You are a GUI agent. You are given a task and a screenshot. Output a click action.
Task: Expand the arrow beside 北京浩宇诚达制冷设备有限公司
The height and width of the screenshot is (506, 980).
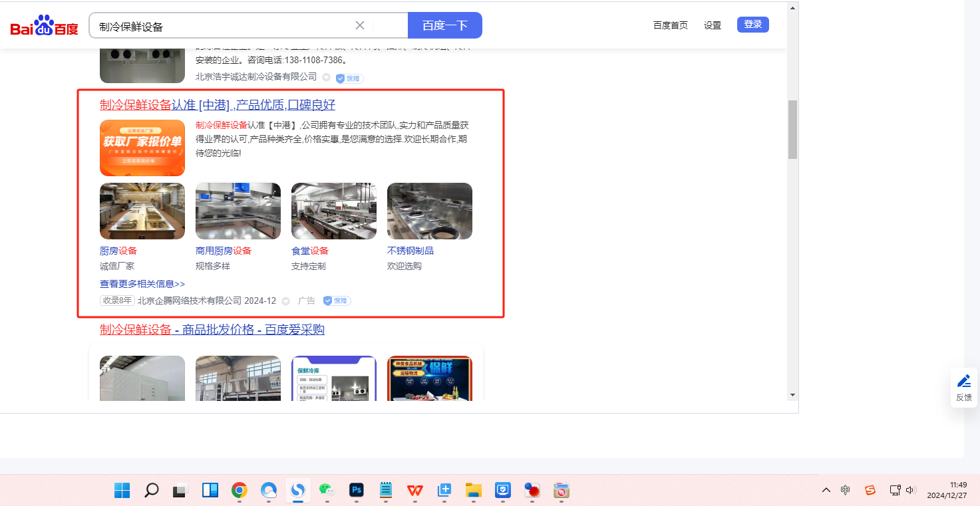tap(326, 77)
